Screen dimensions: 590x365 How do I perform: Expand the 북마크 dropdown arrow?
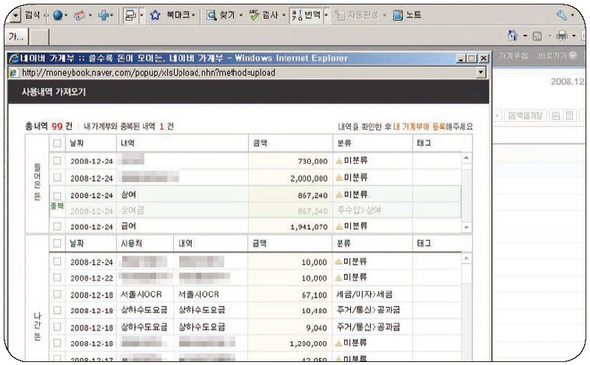point(193,15)
